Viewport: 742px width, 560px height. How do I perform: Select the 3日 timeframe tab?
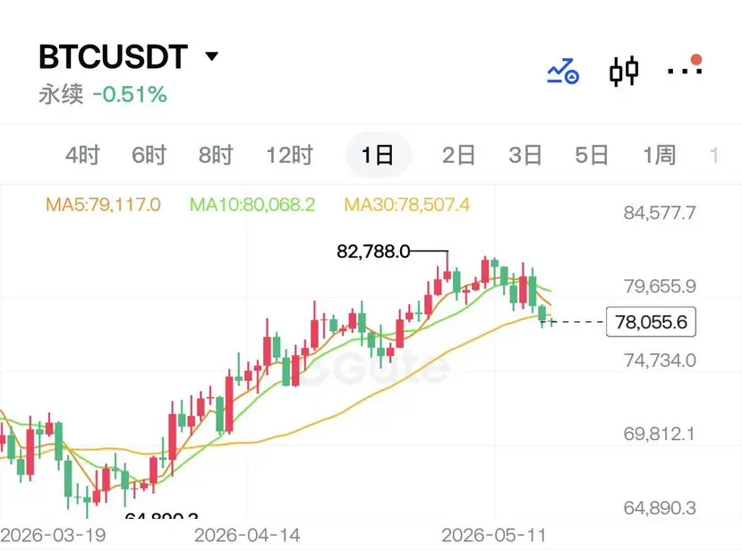tap(525, 155)
